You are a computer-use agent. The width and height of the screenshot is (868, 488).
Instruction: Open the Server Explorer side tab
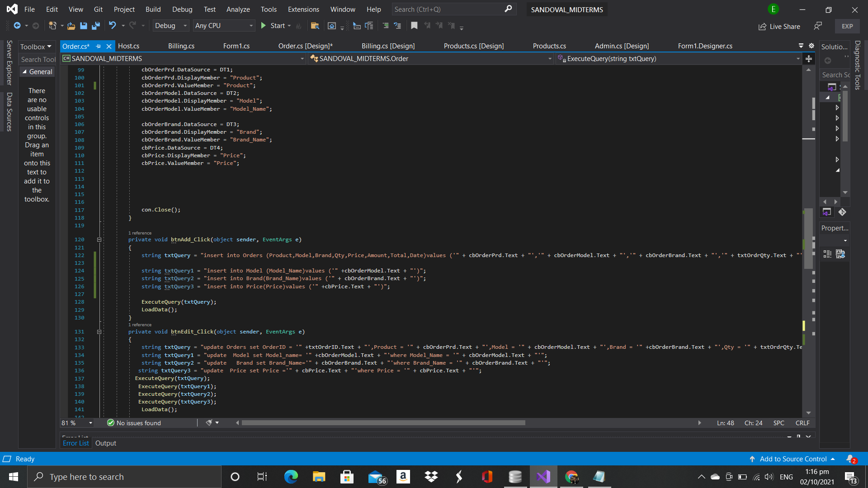click(x=9, y=63)
